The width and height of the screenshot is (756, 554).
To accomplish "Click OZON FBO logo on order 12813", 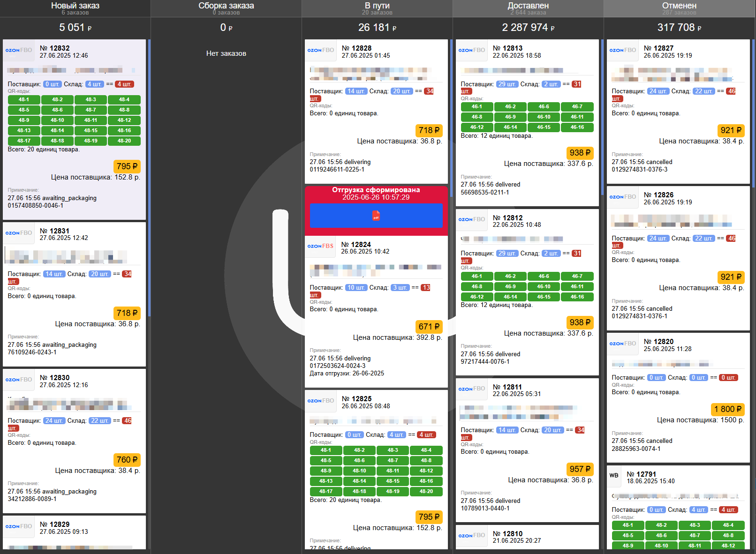I will 472,50.
